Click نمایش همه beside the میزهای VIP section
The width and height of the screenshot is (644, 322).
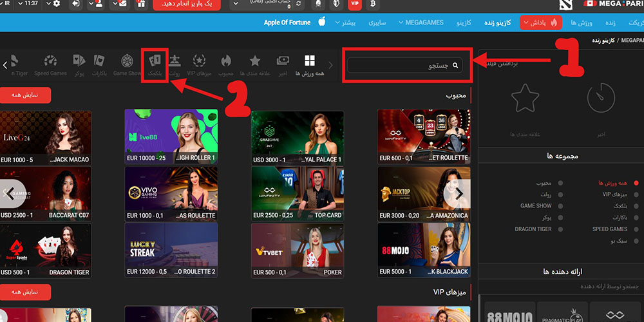tap(24, 292)
